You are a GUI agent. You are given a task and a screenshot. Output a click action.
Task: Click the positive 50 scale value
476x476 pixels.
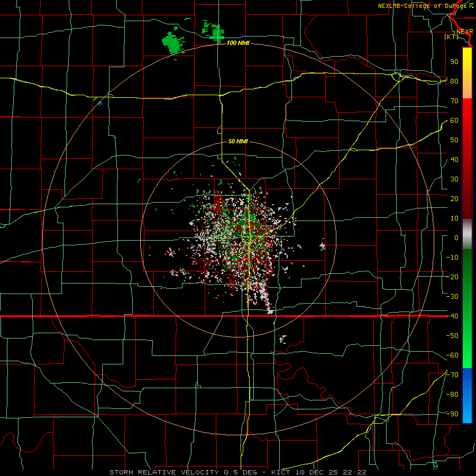coord(454,140)
